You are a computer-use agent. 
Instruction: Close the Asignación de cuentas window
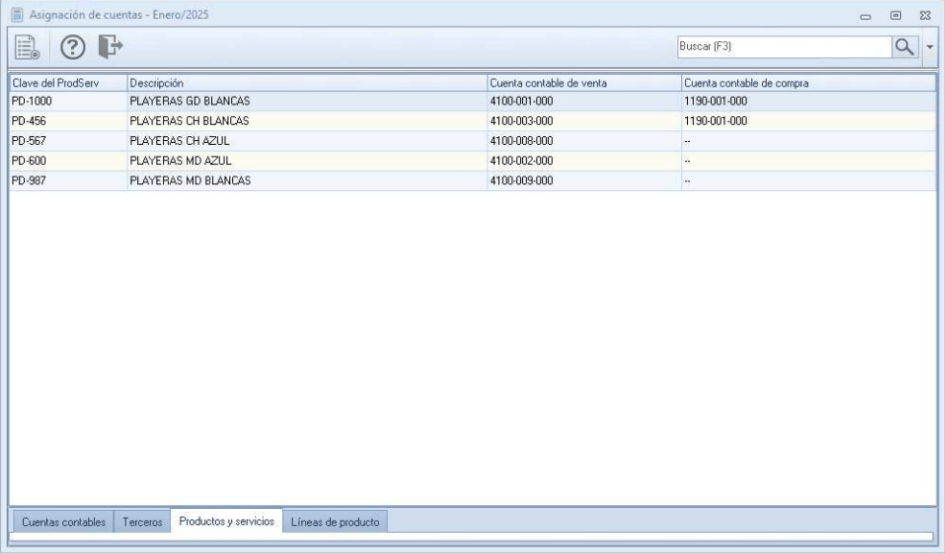point(925,16)
